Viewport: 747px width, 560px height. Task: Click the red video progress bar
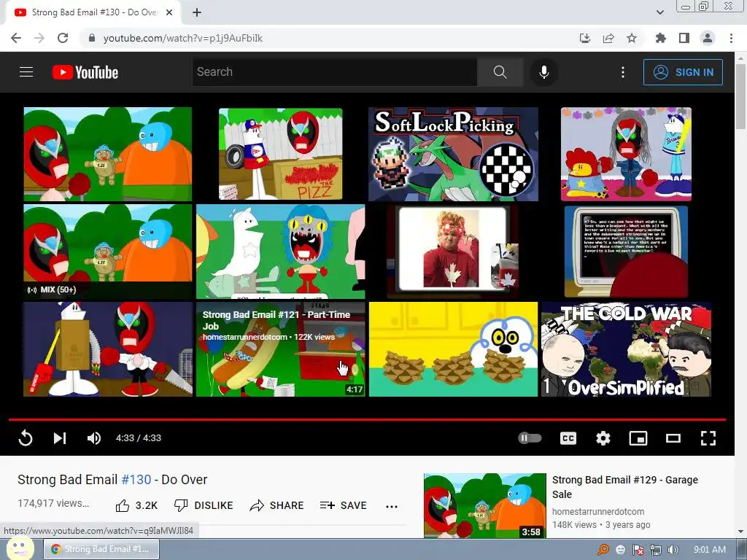coord(367,419)
